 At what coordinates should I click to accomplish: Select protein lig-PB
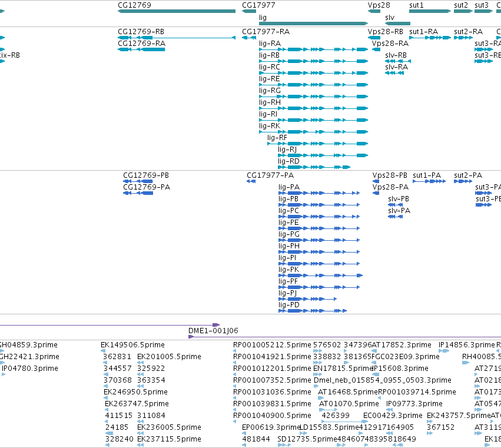click(319, 205)
